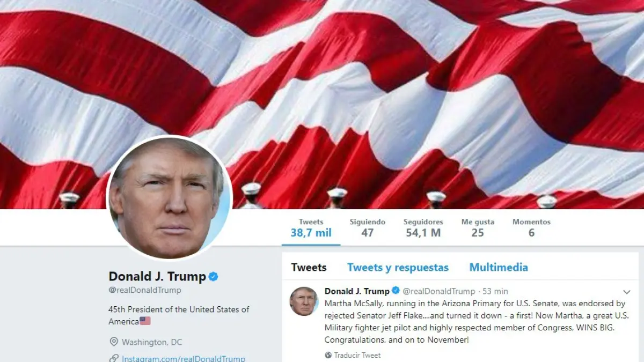Click the flag emoji in the profile bio
This screenshot has height=362, width=644.
click(145, 321)
